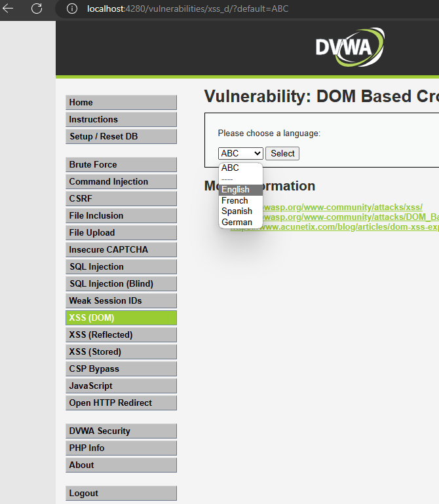Open the XSS (Reflected) page
This screenshot has width=439, height=504.
tap(121, 335)
